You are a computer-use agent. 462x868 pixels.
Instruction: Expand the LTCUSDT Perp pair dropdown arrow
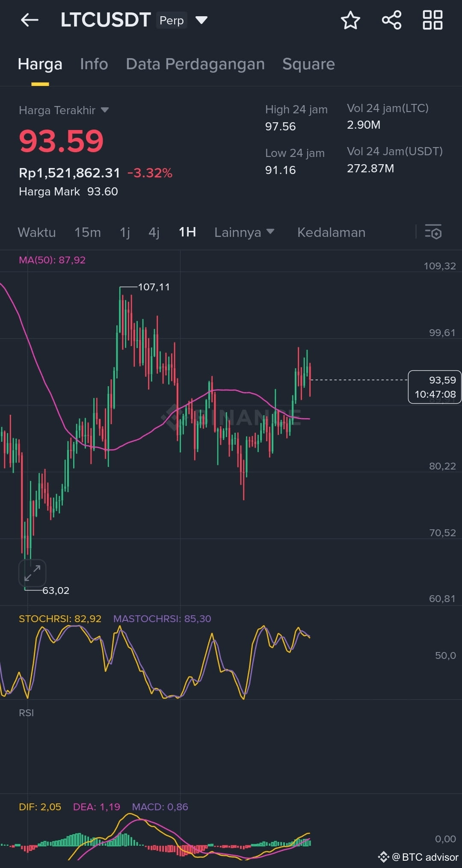point(201,20)
